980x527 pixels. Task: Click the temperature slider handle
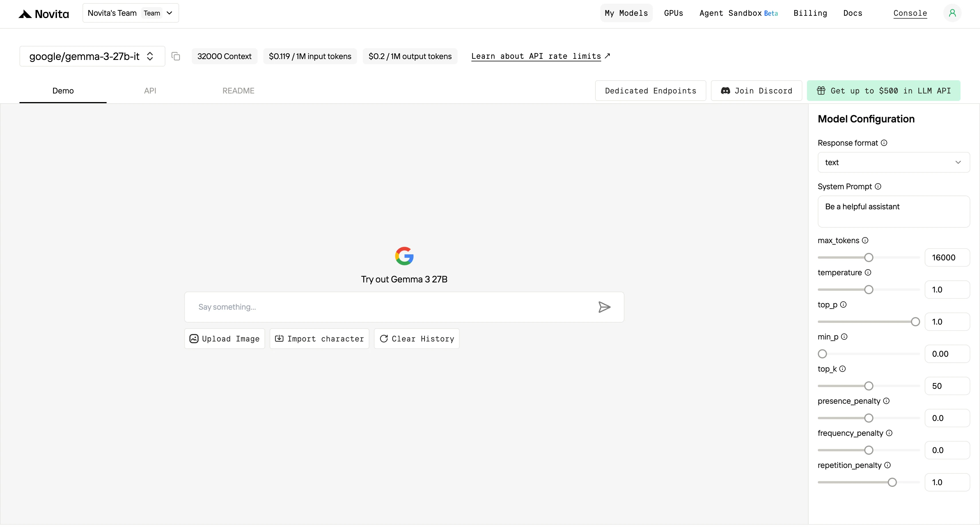pyautogui.click(x=869, y=290)
